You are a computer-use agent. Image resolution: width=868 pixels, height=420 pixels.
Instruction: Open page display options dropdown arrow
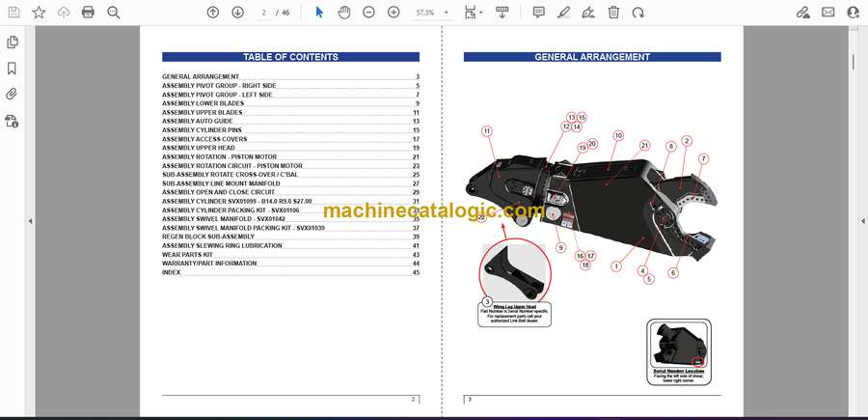[480, 13]
